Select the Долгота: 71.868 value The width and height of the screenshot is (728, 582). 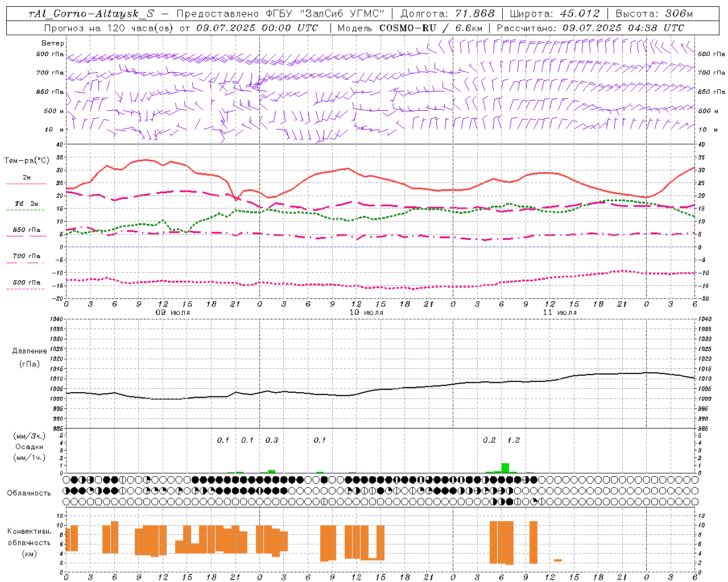pos(448,14)
